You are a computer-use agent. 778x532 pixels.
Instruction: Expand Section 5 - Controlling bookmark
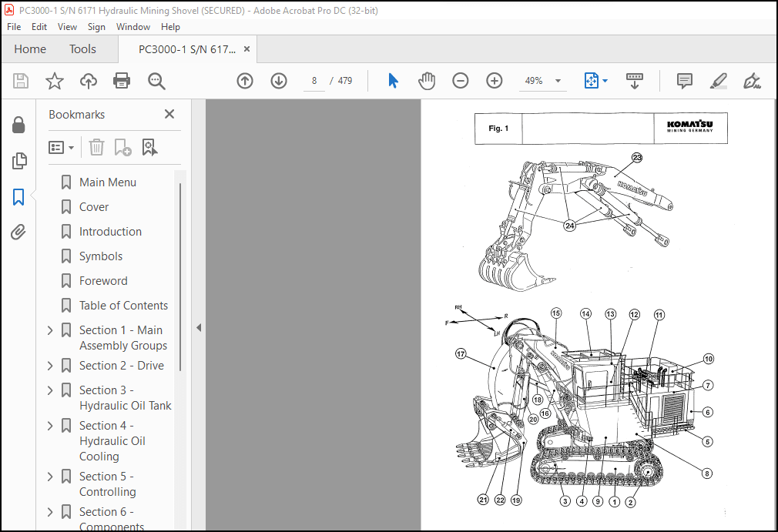[x=49, y=476]
